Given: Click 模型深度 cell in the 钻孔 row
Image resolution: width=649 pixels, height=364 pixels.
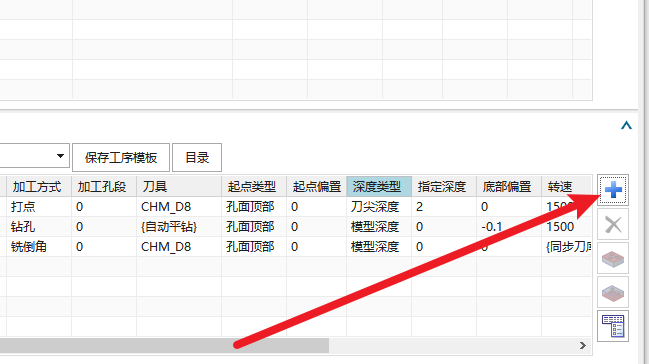Looking at the screenshot, I should (x=379, y=227).
